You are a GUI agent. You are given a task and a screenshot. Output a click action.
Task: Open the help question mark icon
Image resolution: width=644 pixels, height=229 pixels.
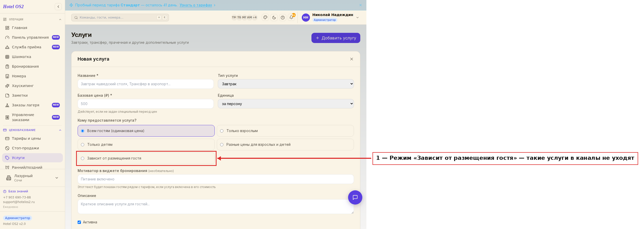click(x=283, y=18)
